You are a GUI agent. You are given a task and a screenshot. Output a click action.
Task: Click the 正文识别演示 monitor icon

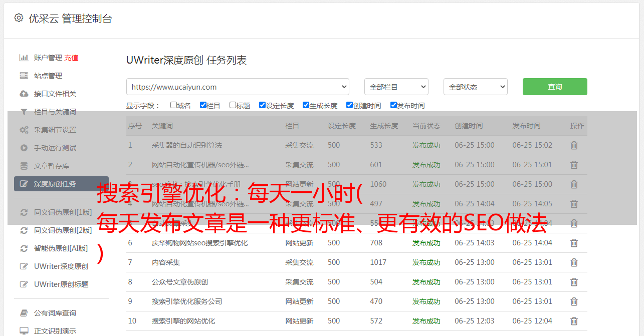24,331
